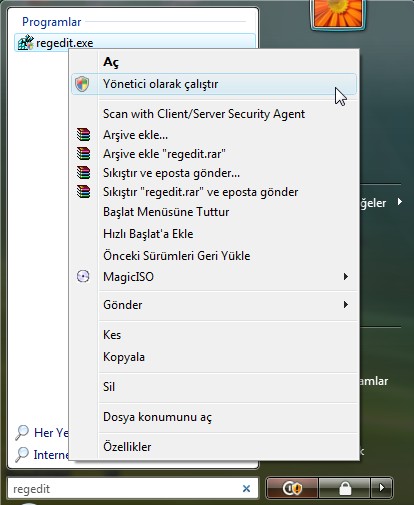The height and width of the screenshot is (505, 414).
Task: Open the Gönder menu entry
Action: pos(214,305)
